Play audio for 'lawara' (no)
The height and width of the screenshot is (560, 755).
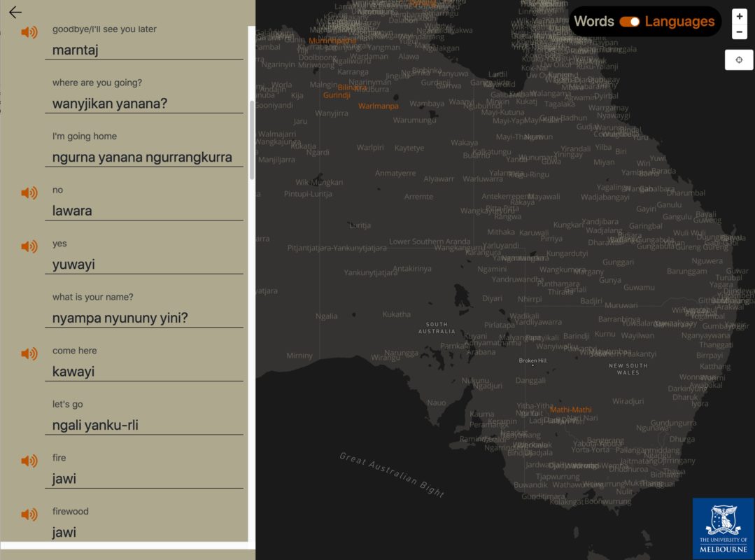click(x=29, y=193)
